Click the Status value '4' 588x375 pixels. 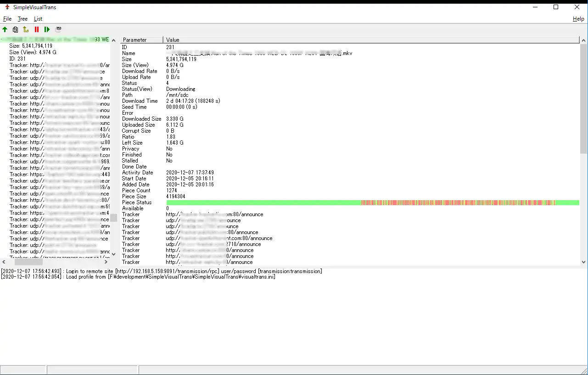point(168,83)
